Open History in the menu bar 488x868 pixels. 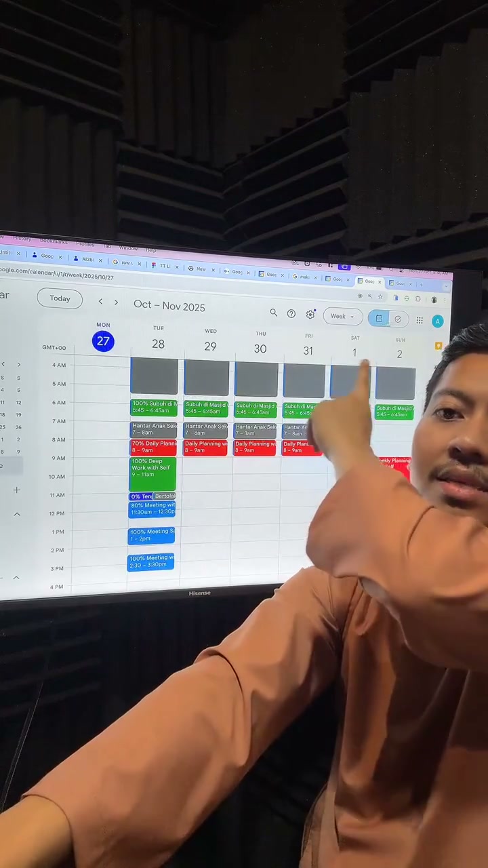(22, 239)
